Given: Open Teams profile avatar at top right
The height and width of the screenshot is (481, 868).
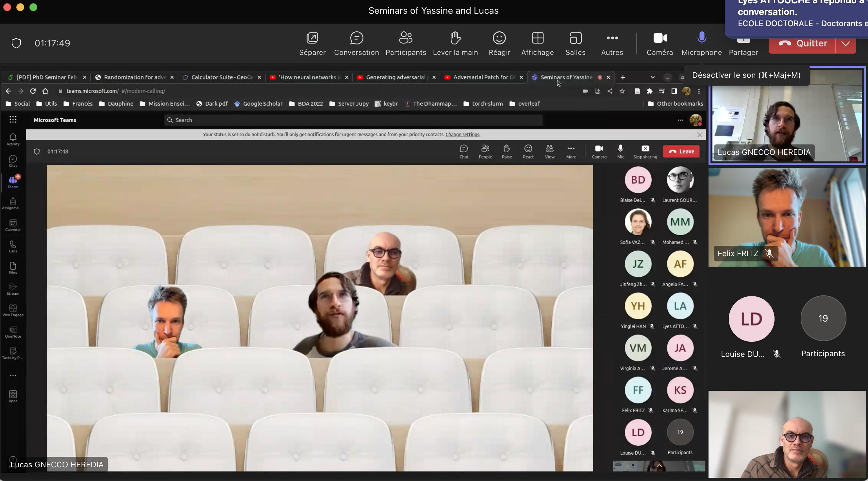Looking at the screenshot, I should tap(695, 120).
